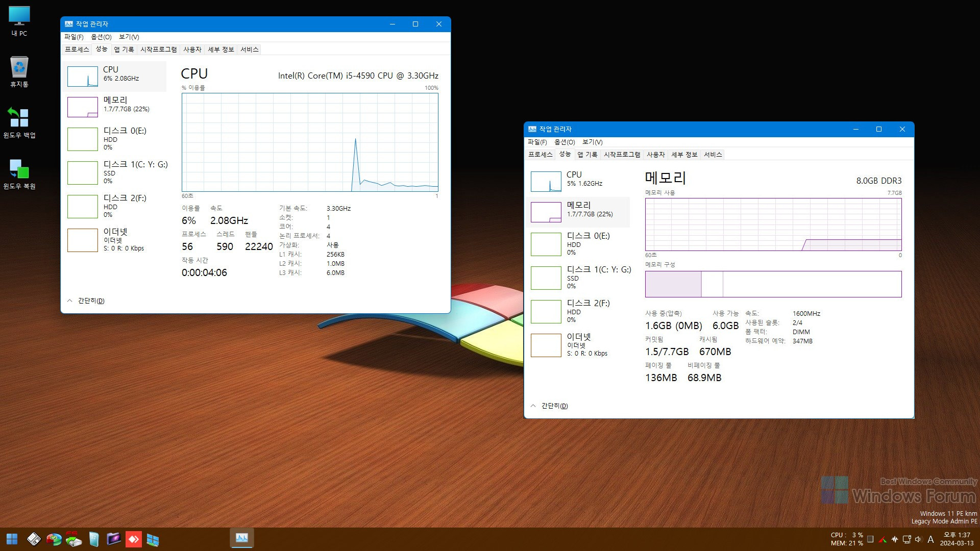This screenshot has width=980, height=551.
Task: Click the blue Windows logo tool taskbar icon
Action: coord(153,539)
